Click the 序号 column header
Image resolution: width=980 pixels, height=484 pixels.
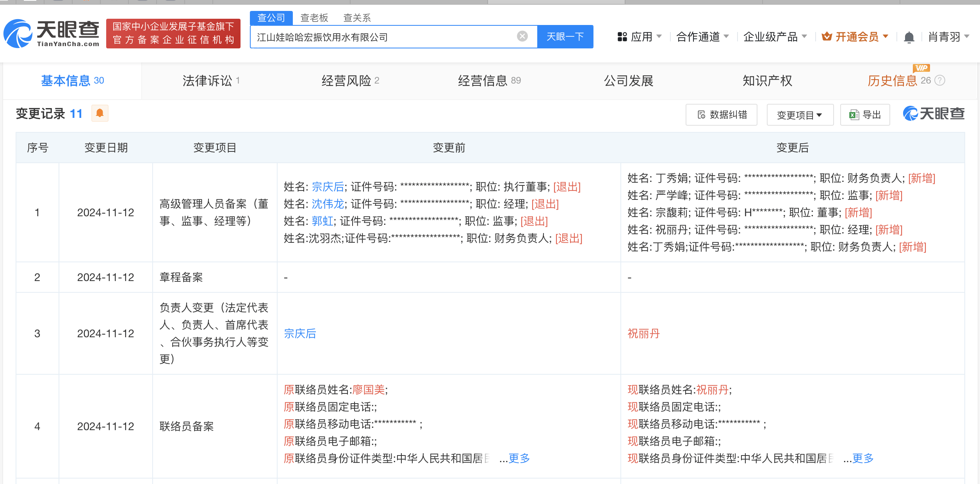pos(37,148)
